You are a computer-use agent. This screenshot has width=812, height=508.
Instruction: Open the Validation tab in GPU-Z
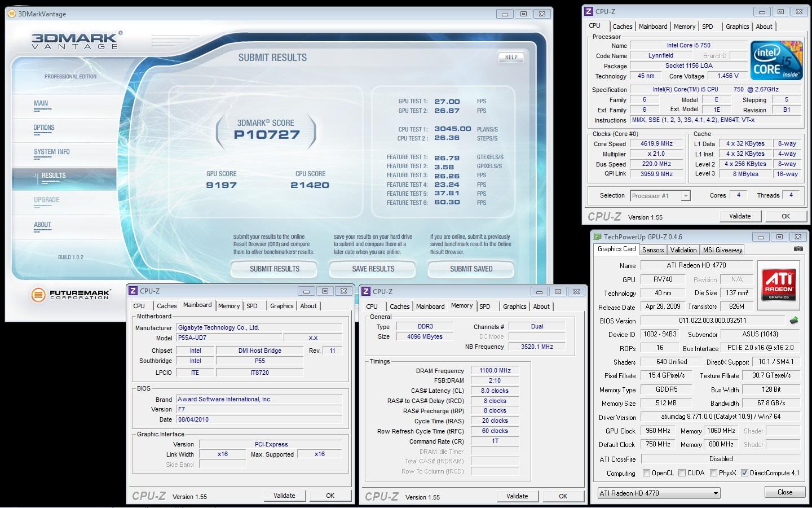pyautogui.click(x=683, y=250)
